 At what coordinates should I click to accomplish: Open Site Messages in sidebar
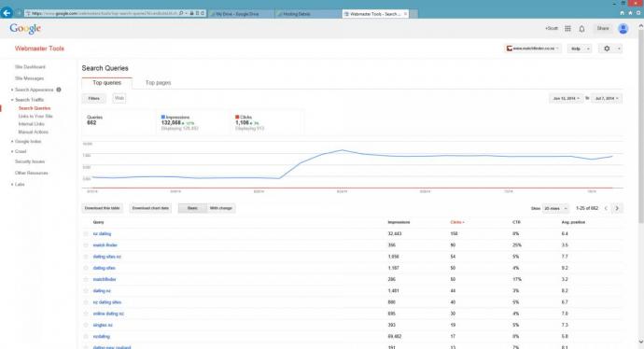click(29, 78)
